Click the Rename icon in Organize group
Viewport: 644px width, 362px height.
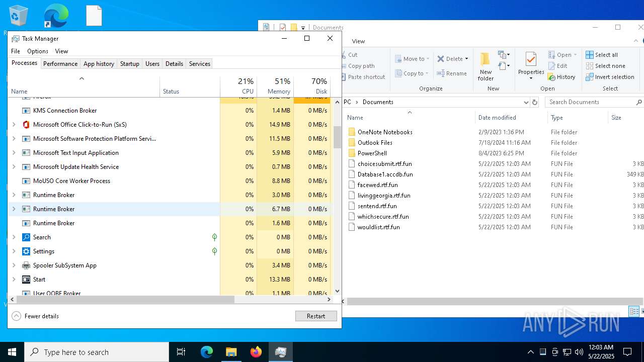tap(441, 73)
